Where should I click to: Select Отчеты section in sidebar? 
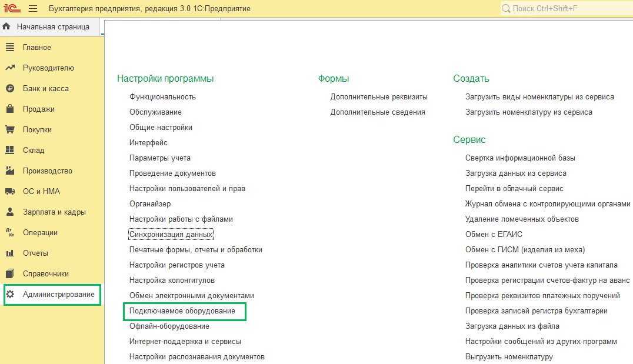pyautogui.click(x=35, y=253)
